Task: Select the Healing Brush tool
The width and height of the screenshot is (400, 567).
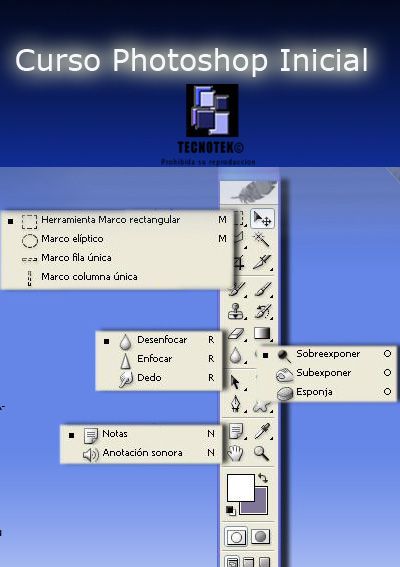Action: [x=238, y=289]
